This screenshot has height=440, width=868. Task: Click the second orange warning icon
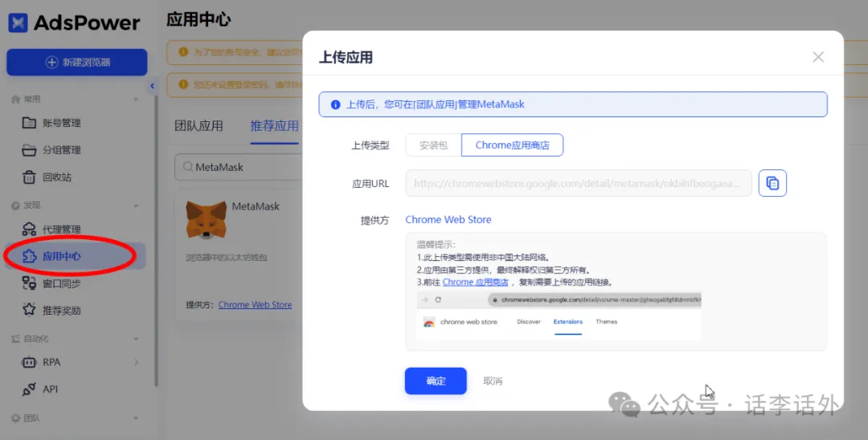[183, 84]
